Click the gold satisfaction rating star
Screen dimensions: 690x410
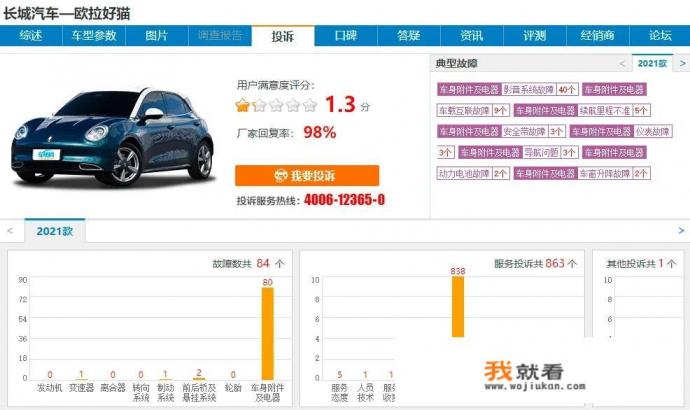point(243,105)
